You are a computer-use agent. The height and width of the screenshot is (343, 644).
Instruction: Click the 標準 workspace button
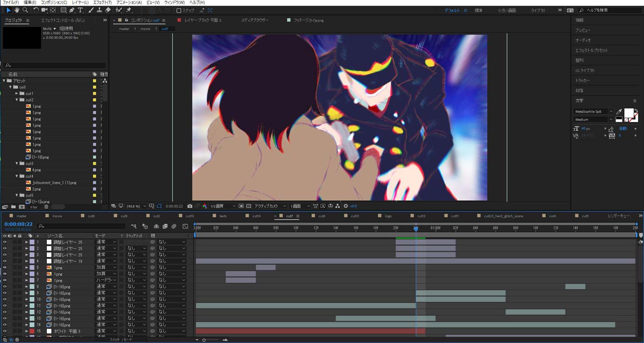pos(478,10)
